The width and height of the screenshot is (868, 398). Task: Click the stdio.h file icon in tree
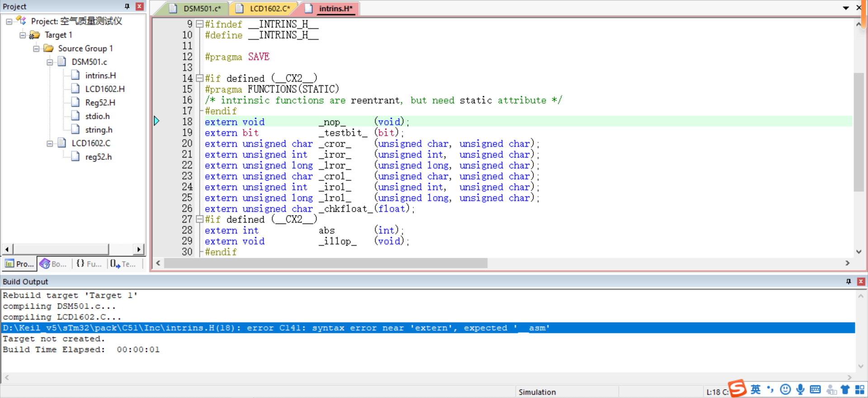(75, 116)
